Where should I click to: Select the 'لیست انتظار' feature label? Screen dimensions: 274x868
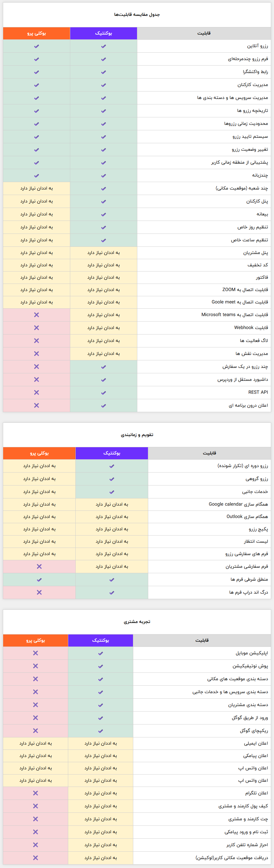[256, 542]
